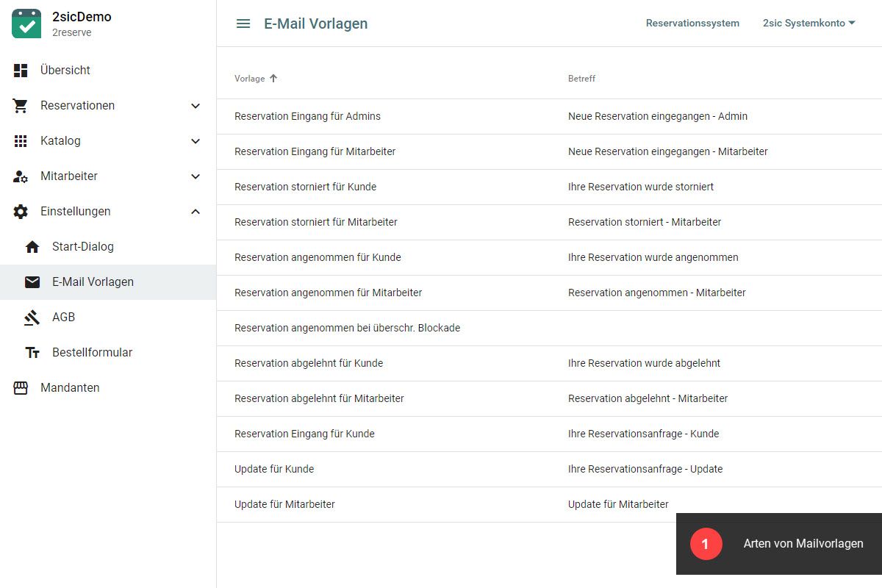
Task: Expand the Katalog submenu chevron
Action: [x=196, y=141]
